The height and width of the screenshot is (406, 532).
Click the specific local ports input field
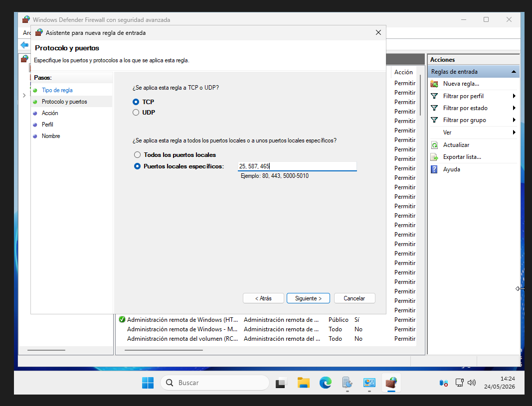[x=297, y=166]
